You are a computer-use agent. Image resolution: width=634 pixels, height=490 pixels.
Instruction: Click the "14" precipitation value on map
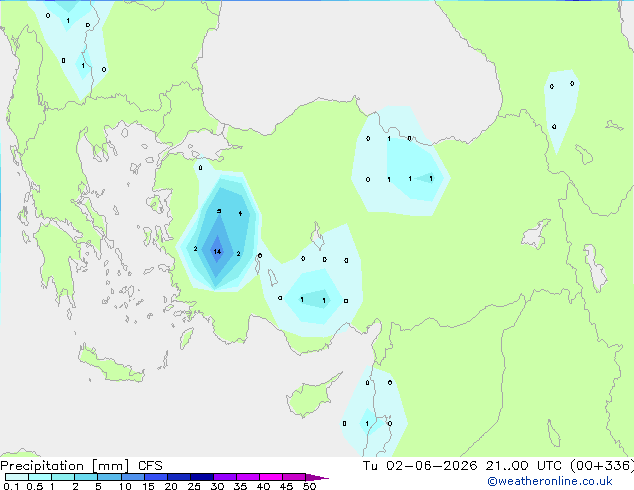tap(217, 251)
